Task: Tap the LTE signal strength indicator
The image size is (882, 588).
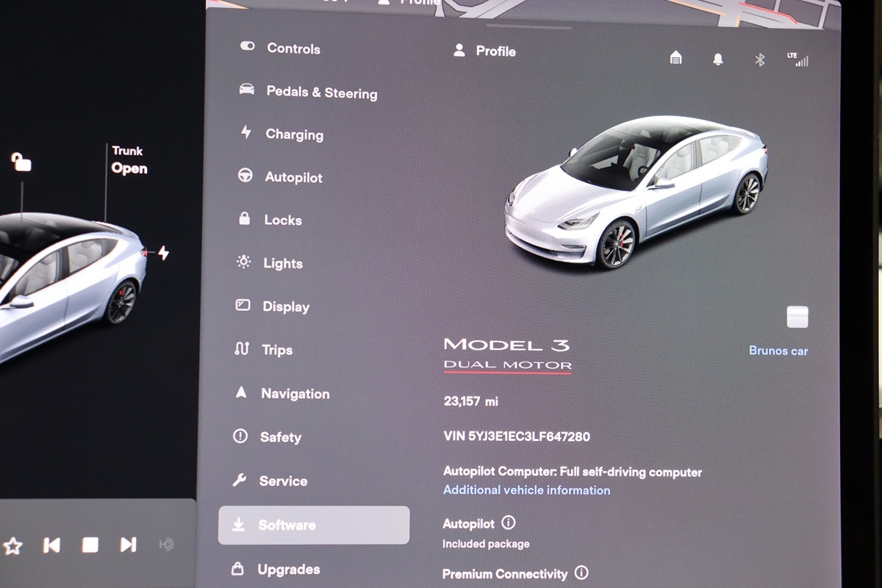Action: point(800,60)
